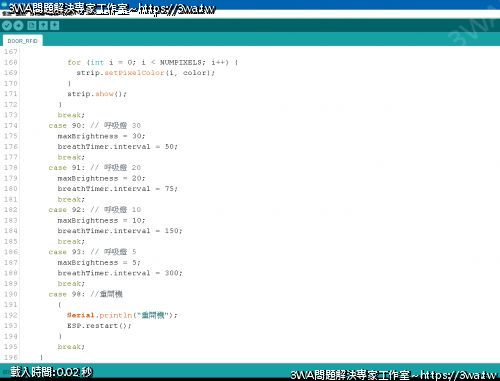The image size is (500, 381).
Task: Click line number 174 in the gutter
Action: pyautogui.click(x=10, y=125)
